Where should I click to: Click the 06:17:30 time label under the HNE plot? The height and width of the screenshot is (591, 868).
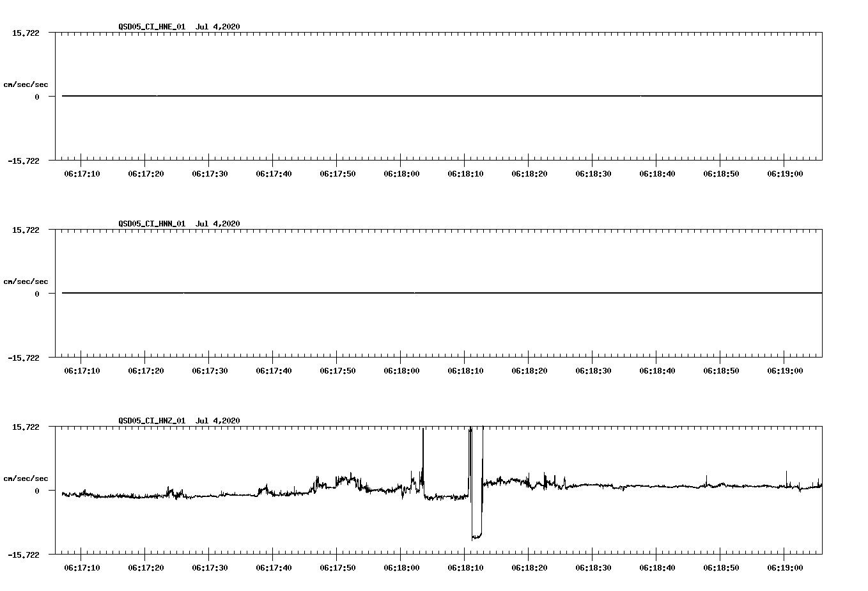pos(210,174)
